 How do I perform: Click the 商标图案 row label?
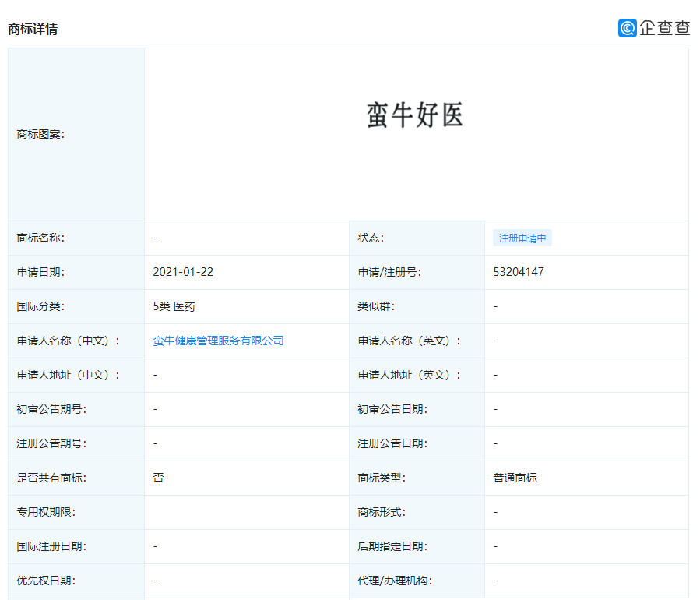(x=40, y=134)
